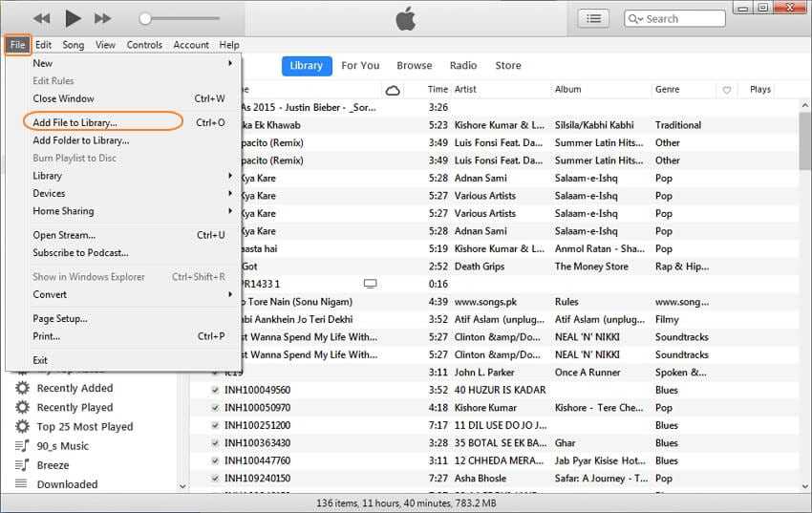Viewport: 812px width, 513px height.
Task: Uncheck the INH100049560 song checkbox
Action: coord(216,390)
